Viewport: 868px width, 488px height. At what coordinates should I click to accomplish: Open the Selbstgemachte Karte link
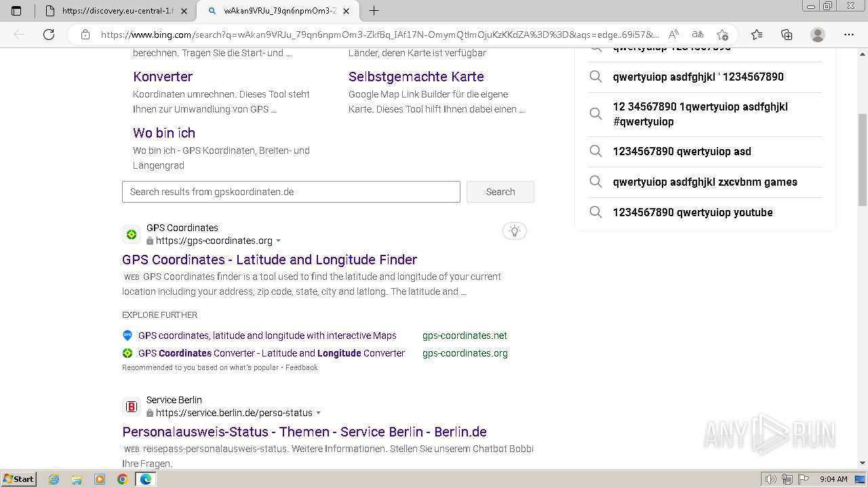(416, 77)
